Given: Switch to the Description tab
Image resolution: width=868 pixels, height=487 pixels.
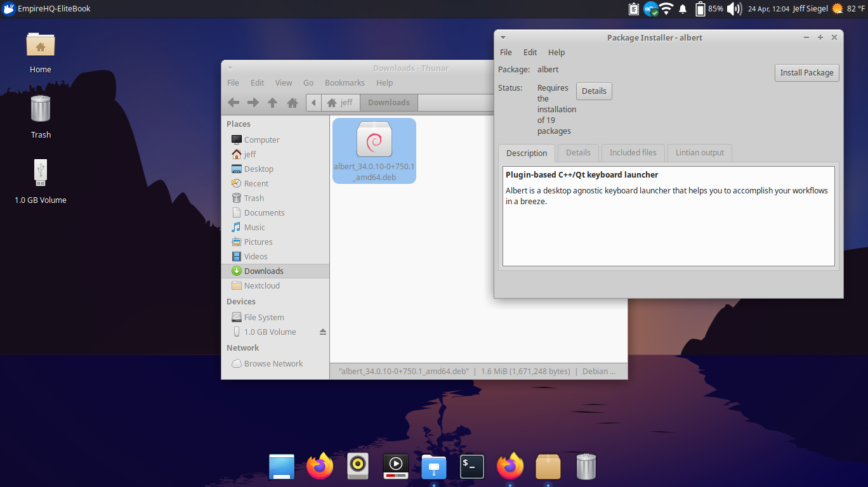Looking at the screenshot, I should 527,153.
